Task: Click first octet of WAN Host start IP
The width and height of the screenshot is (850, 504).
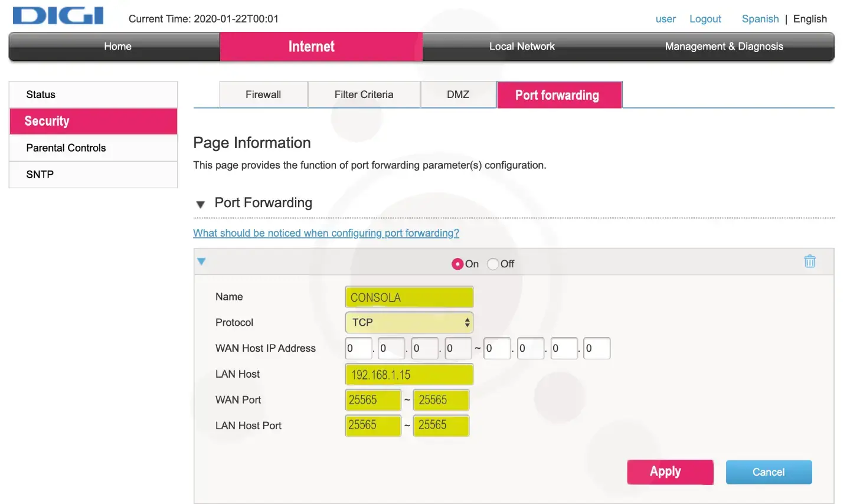Action: pyautogui.click(x=358, y=348)
